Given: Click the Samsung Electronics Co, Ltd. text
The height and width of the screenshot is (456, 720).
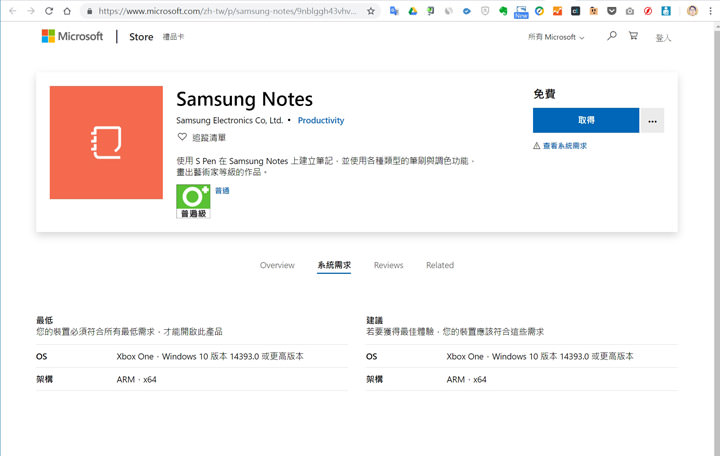Looking at the screenshot, I should point(230,120).
